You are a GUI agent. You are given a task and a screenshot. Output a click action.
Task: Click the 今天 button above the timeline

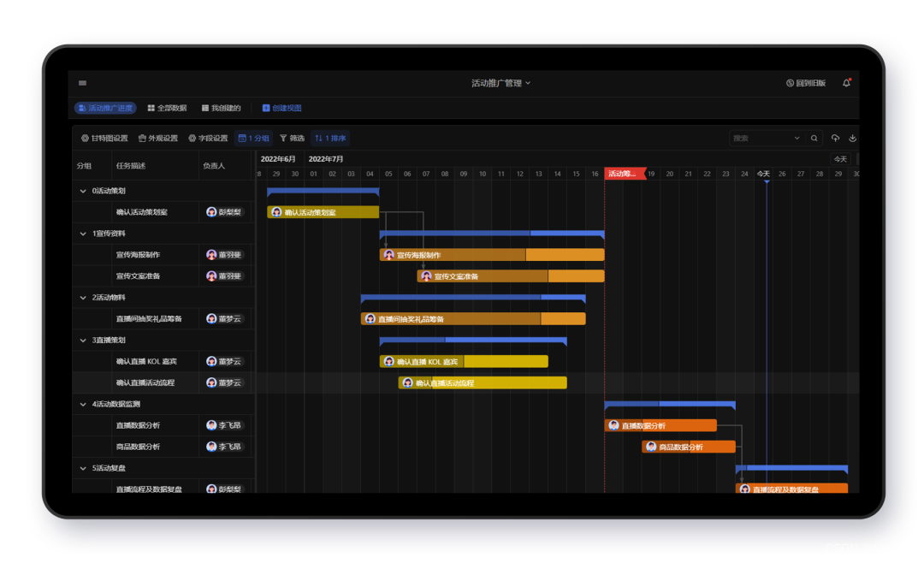click(840, 159)
